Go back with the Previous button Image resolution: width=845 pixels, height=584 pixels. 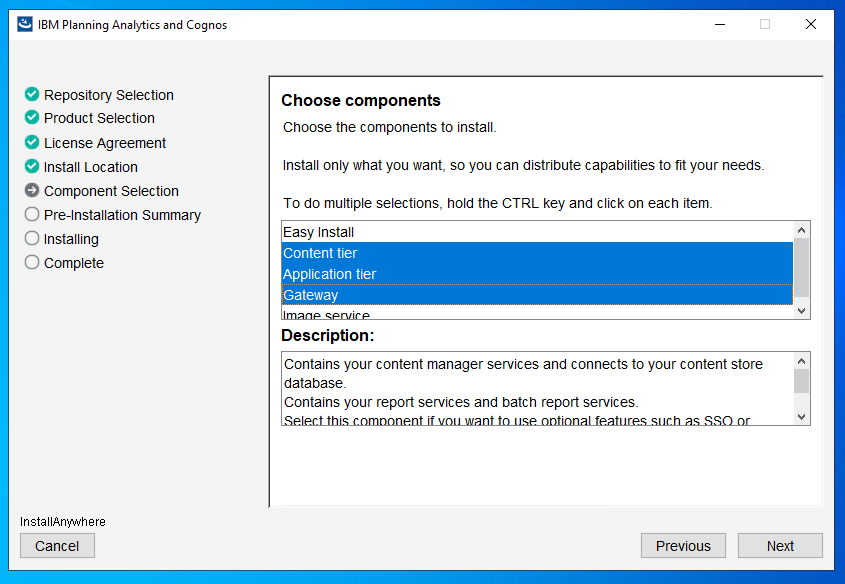coord(683,546)
